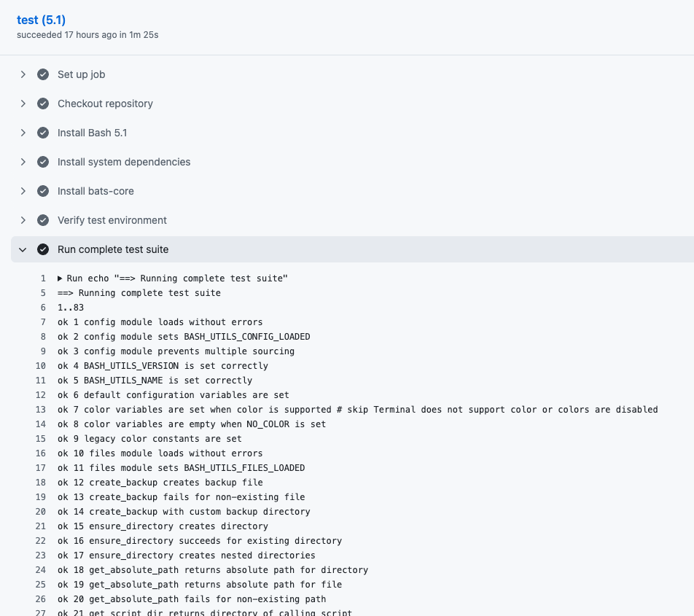The image size is (694, 616).
Task: Click success check icon beside Set up job
Action: point(43,74)
